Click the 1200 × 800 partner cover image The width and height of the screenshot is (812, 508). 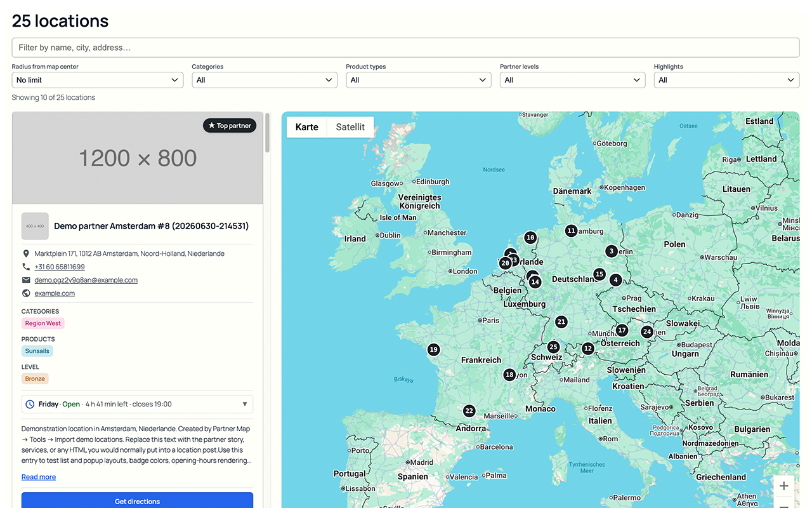138,158
